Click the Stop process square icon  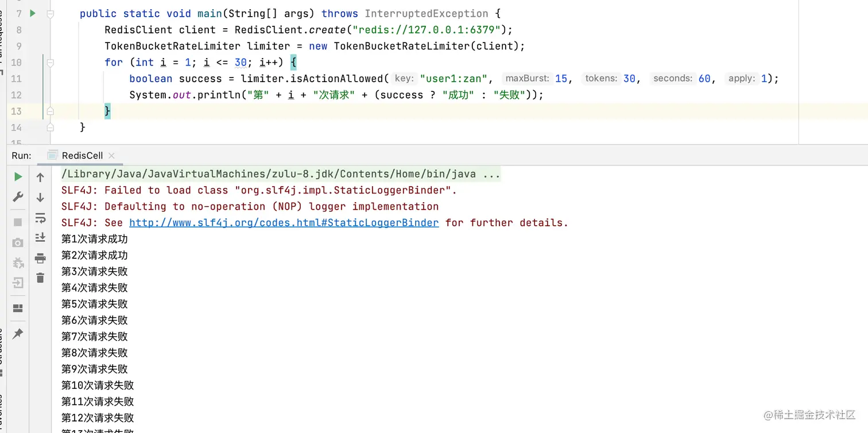pos(18,222)
